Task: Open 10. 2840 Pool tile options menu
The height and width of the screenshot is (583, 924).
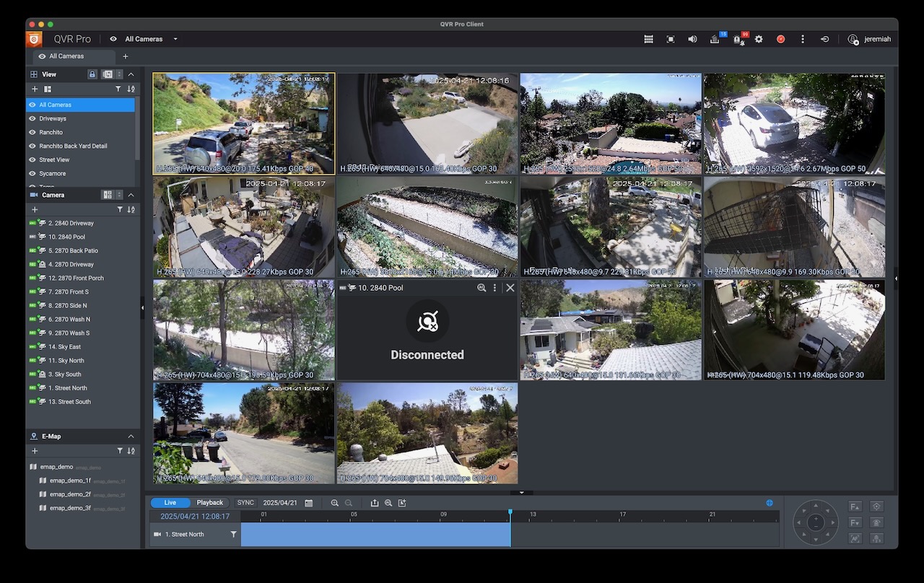Action: pyautogui.click(x=494, y=287)
